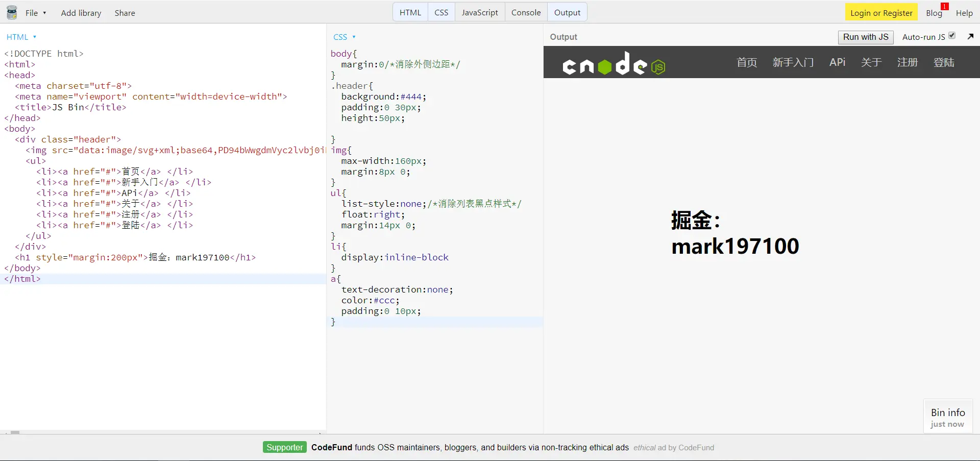Open the CodeFund ad link
Image resolution: width=980 pixels, height=461 pixels.
[x=470, y=447]
